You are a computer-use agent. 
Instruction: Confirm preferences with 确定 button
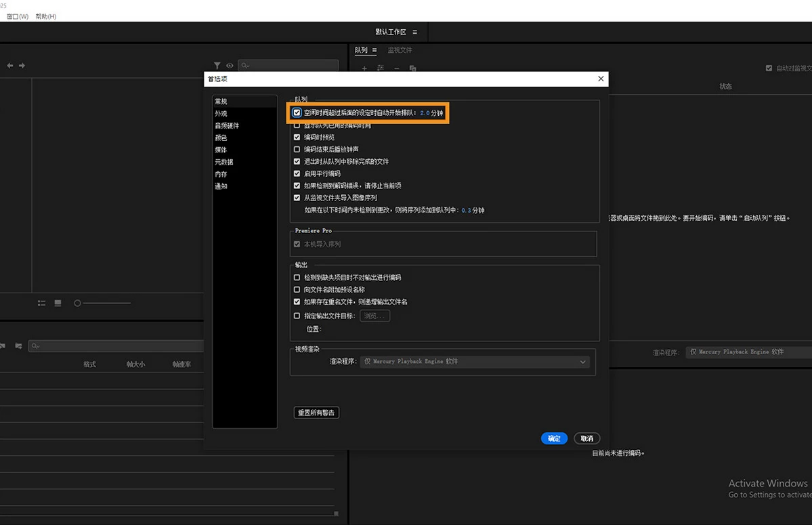[x=554, y=438]
